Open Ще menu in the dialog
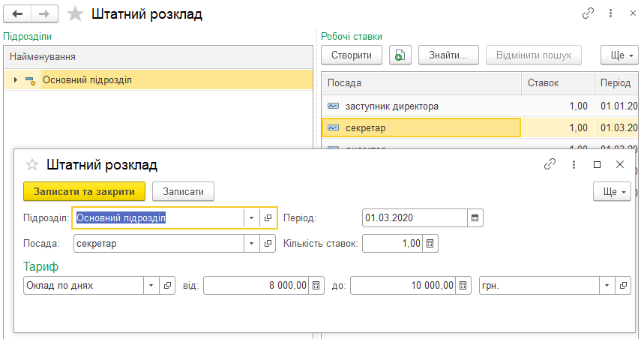 [x=612, y=191]
